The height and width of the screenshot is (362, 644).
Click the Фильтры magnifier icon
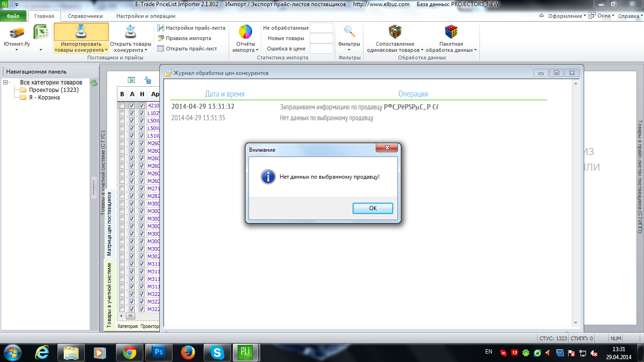pyautogui.click(x=349, y=32)
